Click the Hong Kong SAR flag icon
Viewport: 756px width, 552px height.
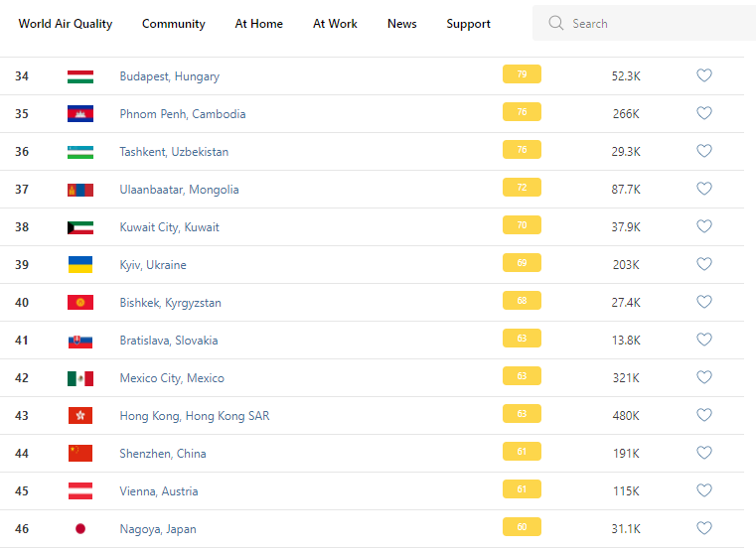80,416
